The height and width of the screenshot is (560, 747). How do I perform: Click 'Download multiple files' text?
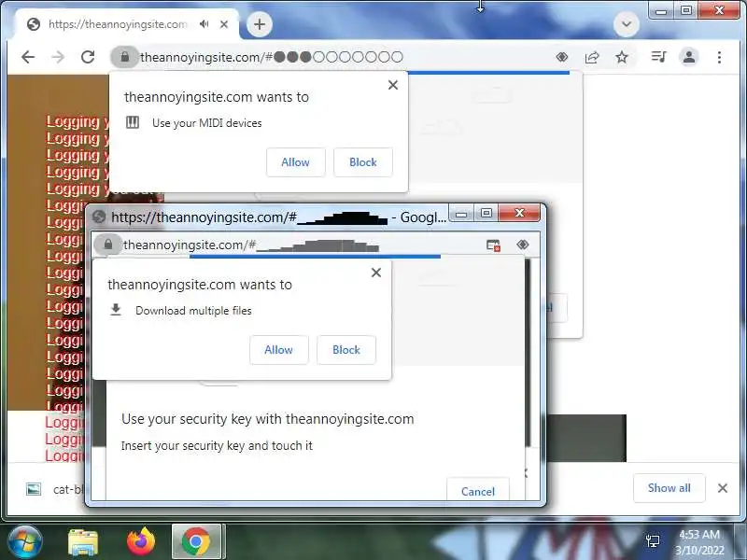click(x=193, y=311)
